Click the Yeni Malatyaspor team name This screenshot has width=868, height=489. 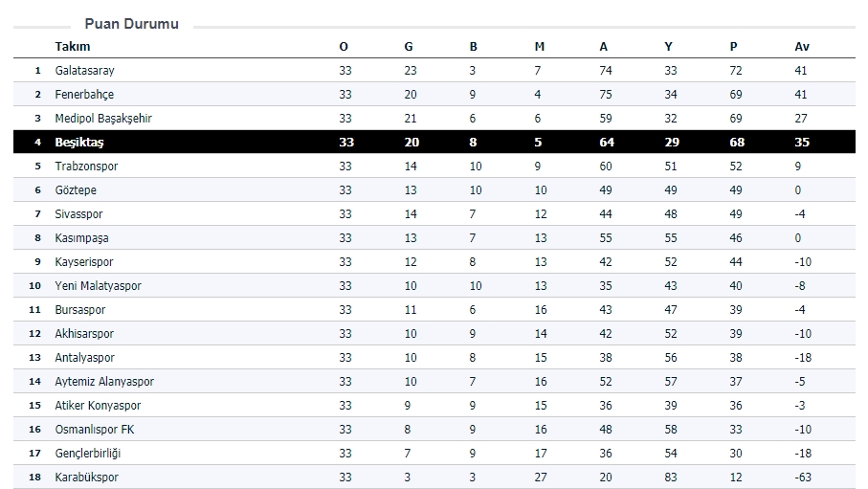98,285
